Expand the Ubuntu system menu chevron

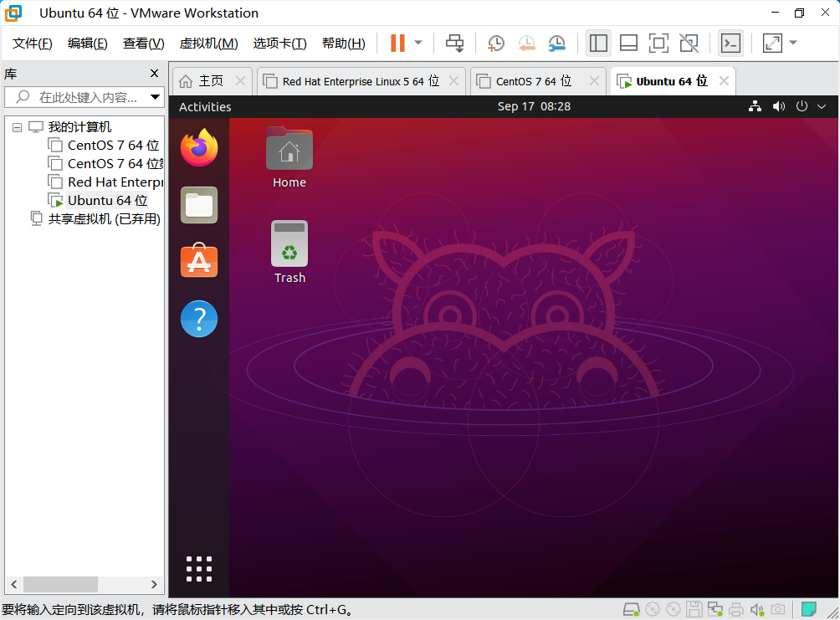tap(822, 106)
